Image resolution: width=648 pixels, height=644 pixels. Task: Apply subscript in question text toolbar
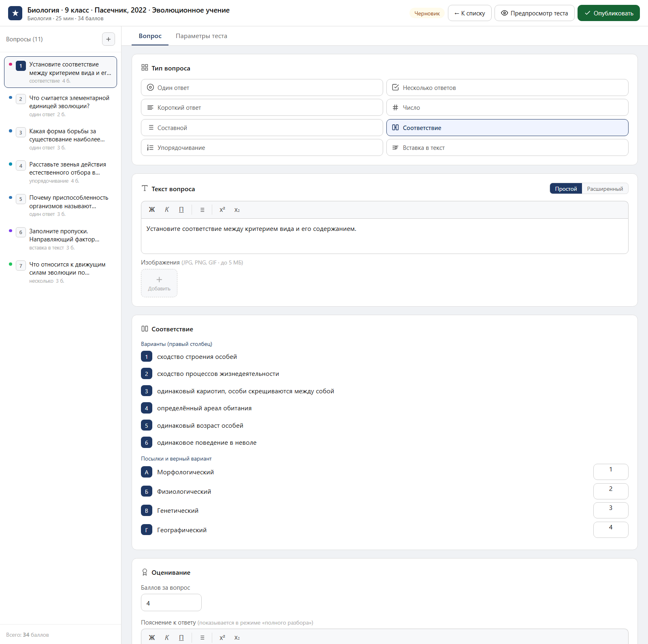[237, 210]
